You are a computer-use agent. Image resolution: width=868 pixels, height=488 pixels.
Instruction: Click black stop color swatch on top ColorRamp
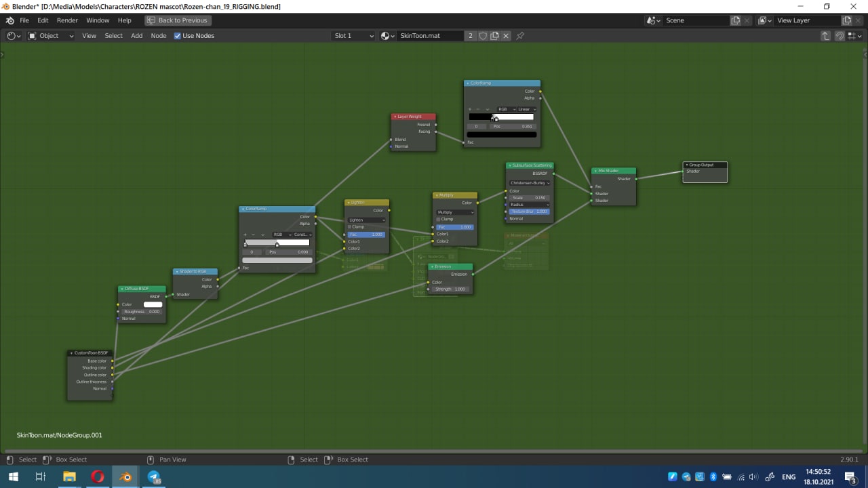[502, 135]
